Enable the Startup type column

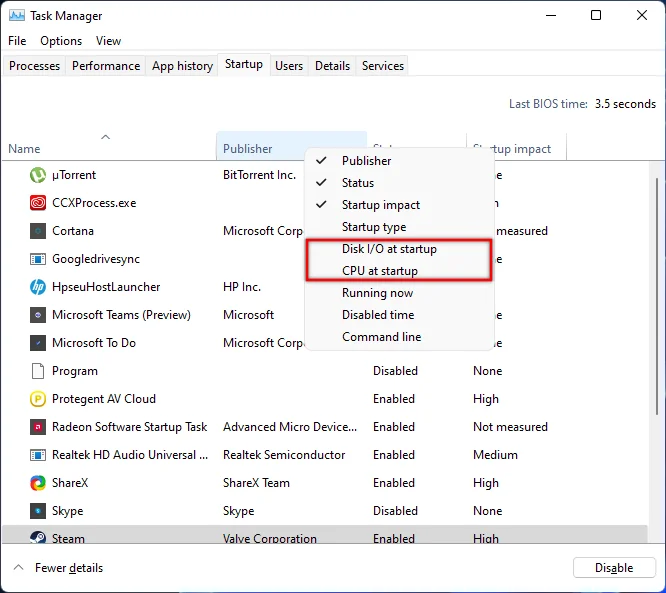(x=399, y=227)
